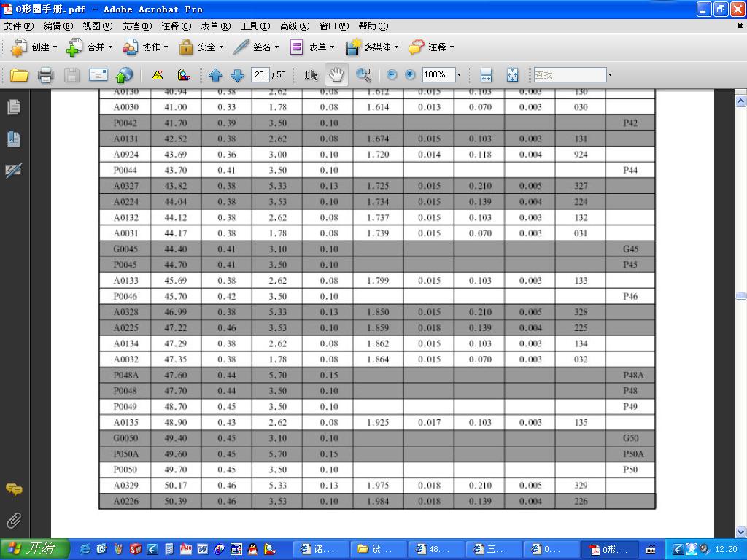Click the upload globe arrow icon
This screenshot has width=747, height=560.
124,75
